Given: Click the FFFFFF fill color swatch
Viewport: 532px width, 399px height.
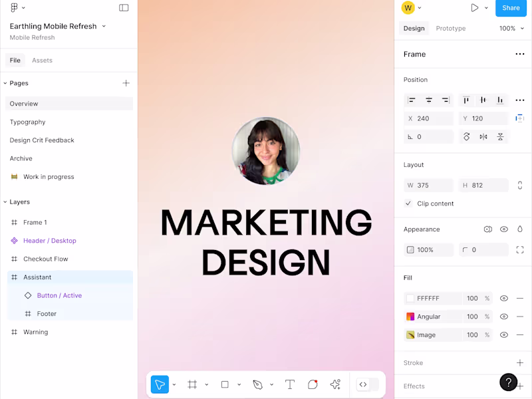Looking at the screenshot, I should click(x=410, y=299).
